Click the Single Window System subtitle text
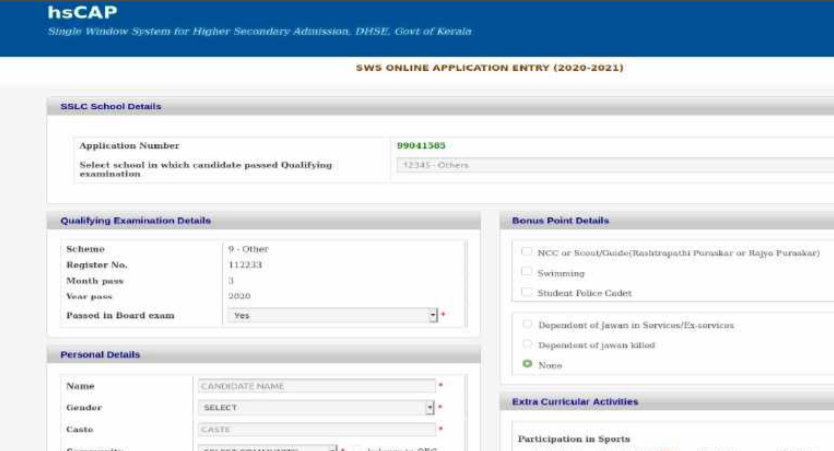834x451 pixels. (260, 31)
